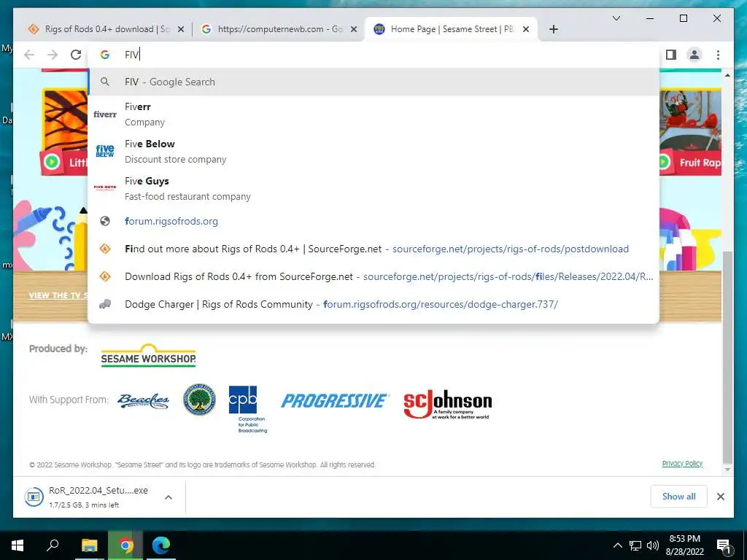The image size is (747, 560).
Task: Close the Sesame Street tab
Action: point(526,29)
